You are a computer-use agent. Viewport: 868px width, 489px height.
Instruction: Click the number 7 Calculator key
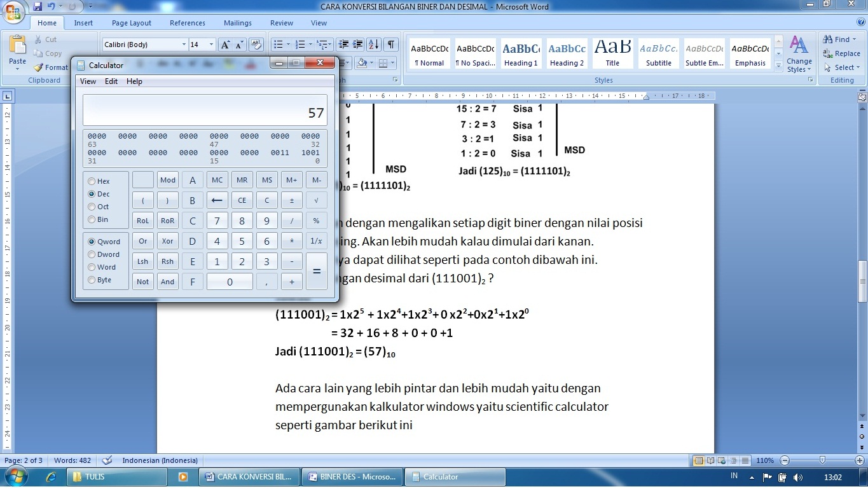pos(217,221)
